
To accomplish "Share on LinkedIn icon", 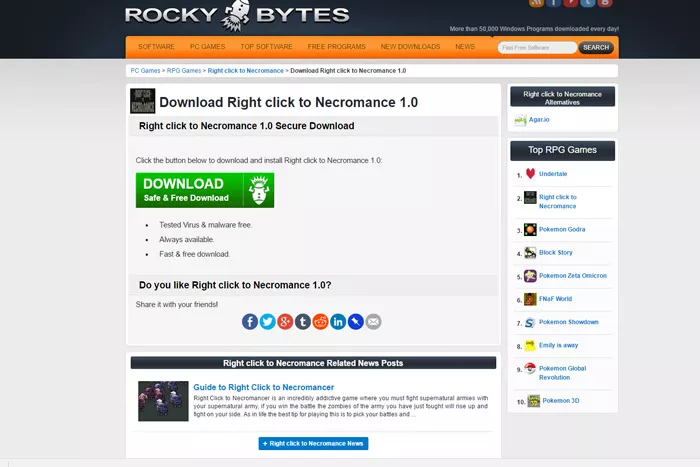I will point(338,321).
